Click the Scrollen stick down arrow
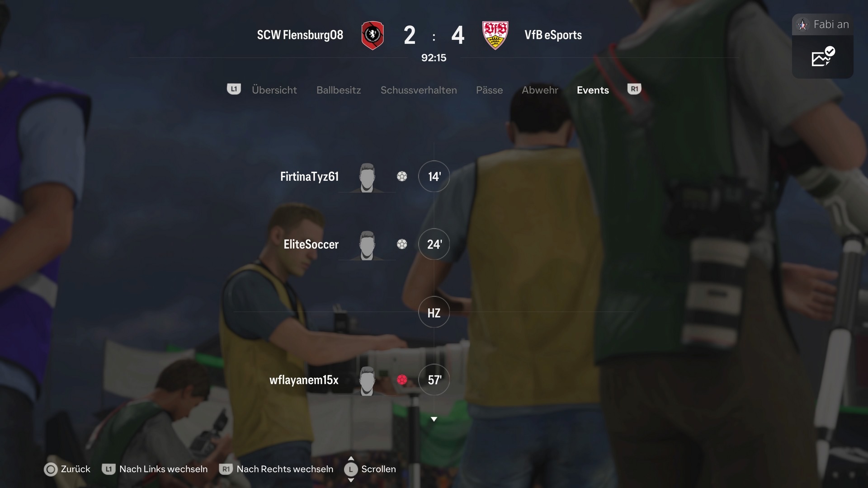Viewport: 868px width, 488px height. pos(351,480)
